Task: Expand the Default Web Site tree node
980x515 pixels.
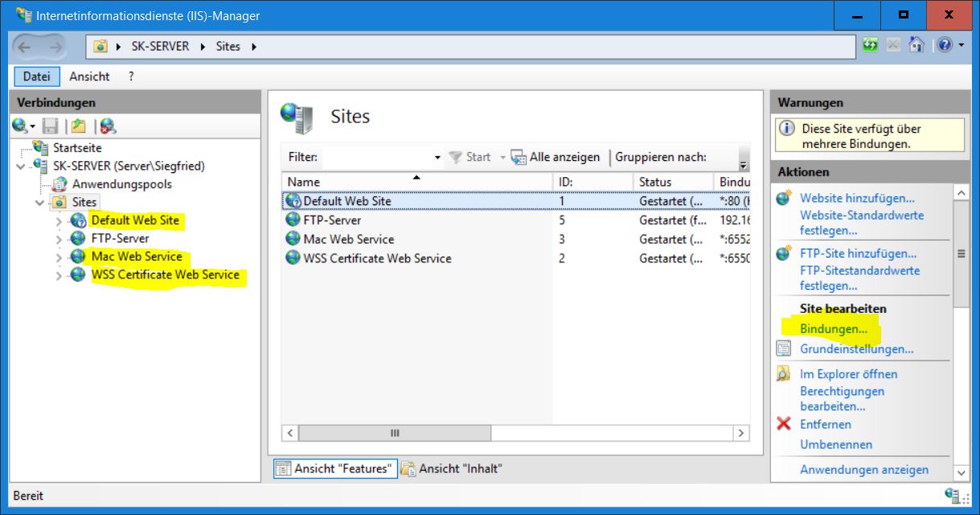Action: coord(59,220)
